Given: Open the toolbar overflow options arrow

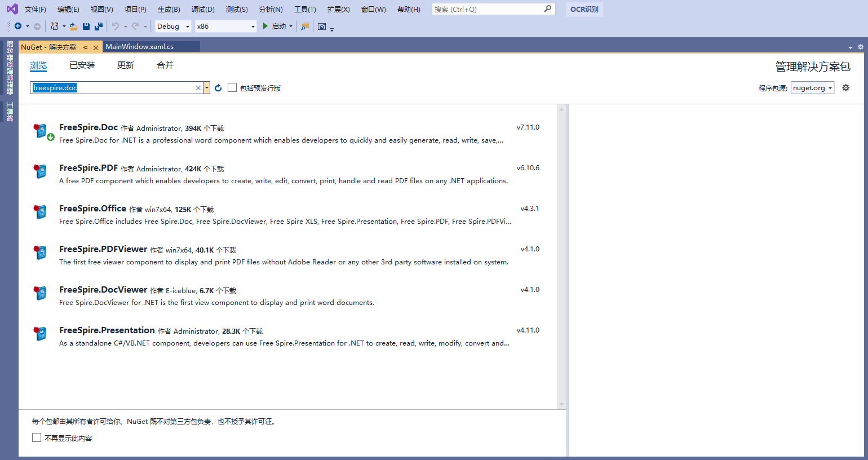Looking at the screenshot, I should tap(332, 29).
